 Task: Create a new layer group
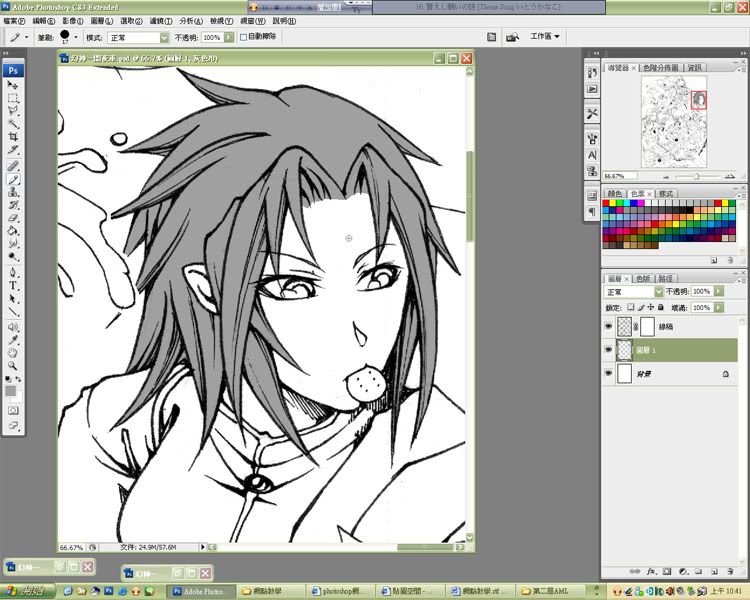pos(698,571)
